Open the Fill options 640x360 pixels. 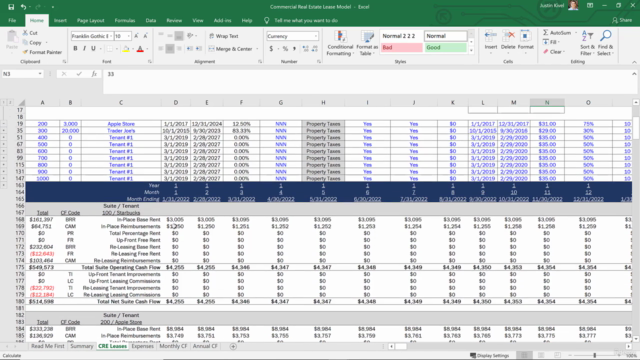551,42
